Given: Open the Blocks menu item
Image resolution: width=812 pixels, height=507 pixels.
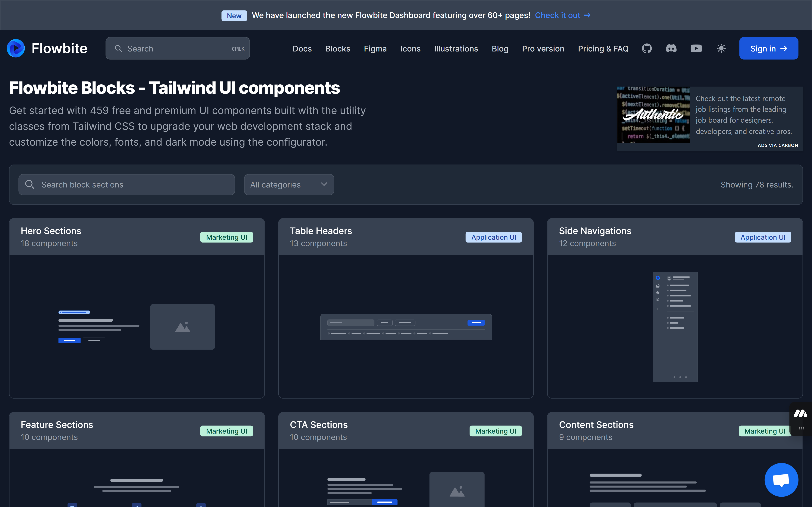Looking at the screenshot, I should click(338, 49).
